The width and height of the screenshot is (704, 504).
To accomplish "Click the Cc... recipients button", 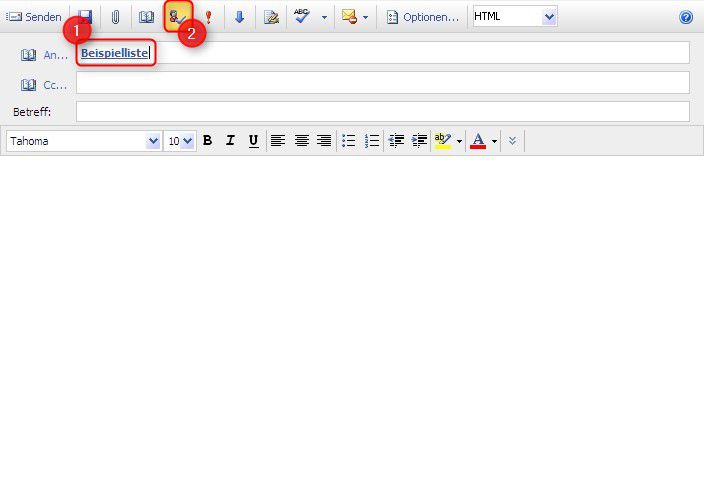I will click(44, 85).
